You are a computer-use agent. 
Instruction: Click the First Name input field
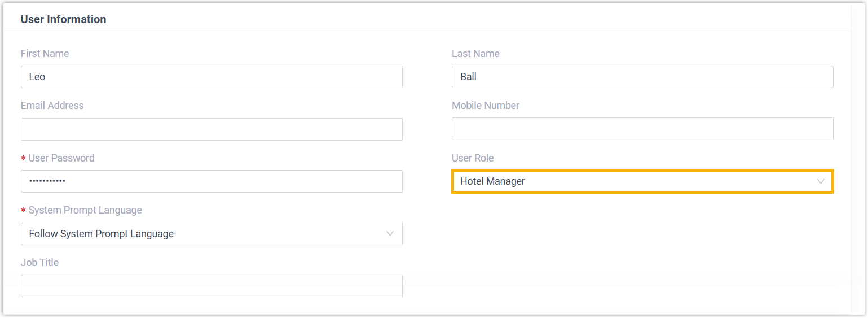212,77
